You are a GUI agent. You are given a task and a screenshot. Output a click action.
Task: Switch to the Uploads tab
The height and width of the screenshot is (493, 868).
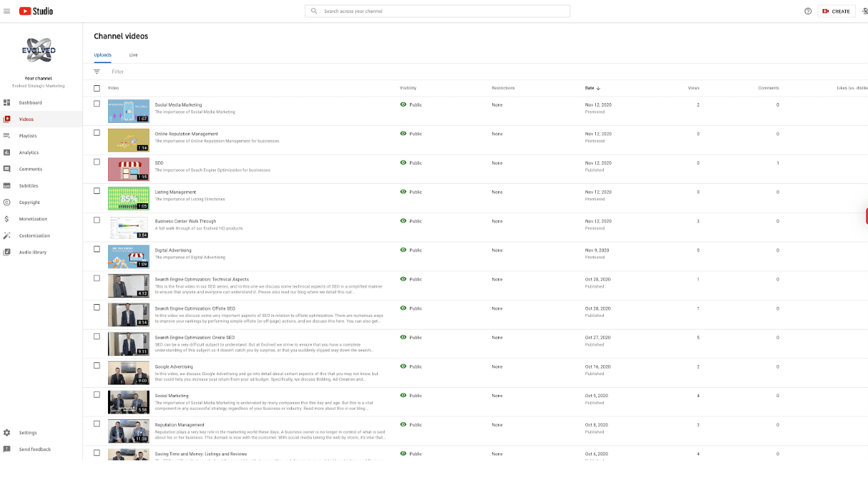pos(102,55)
